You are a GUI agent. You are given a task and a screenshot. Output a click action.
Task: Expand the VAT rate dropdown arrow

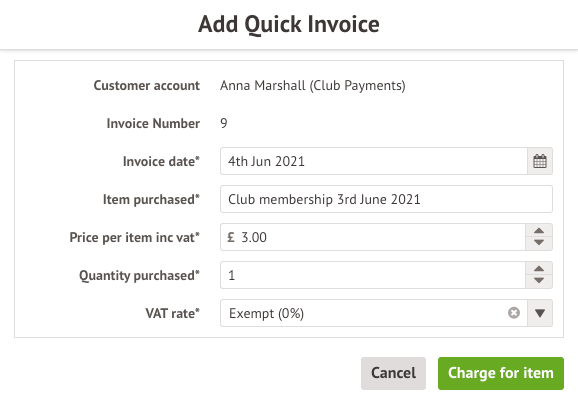540,313
